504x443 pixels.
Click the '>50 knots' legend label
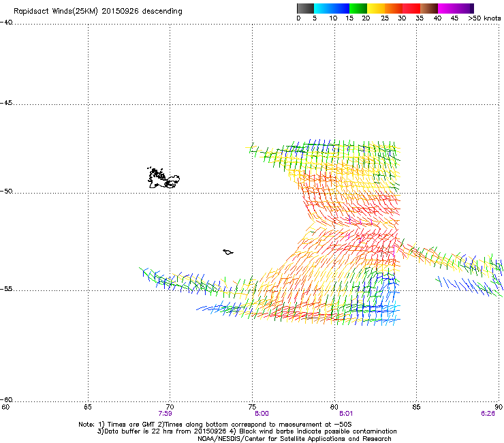[484, 18]
